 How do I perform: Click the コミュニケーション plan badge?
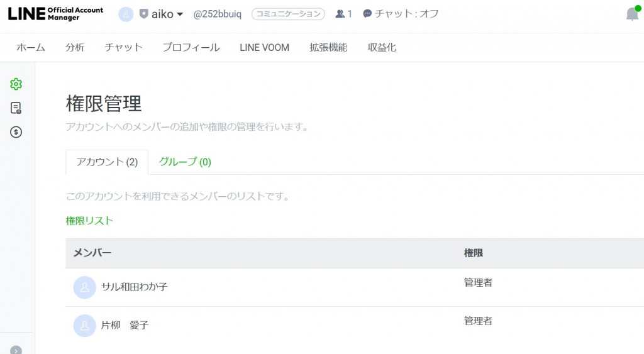tap(288, 14)
